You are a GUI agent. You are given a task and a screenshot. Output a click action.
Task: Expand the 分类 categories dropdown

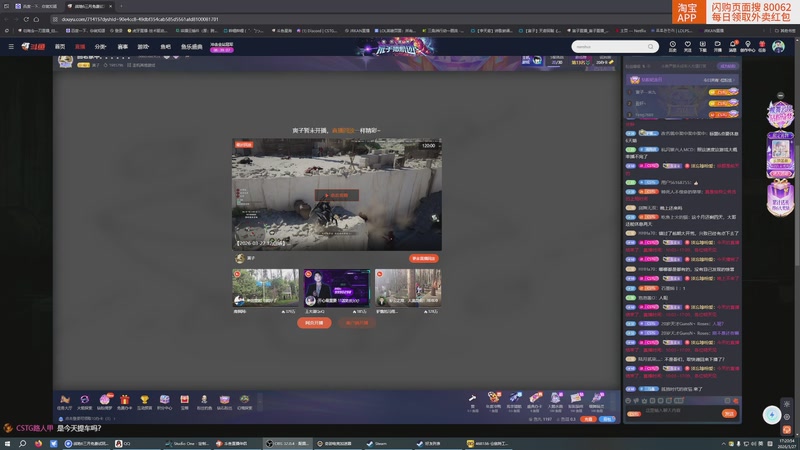101,46
